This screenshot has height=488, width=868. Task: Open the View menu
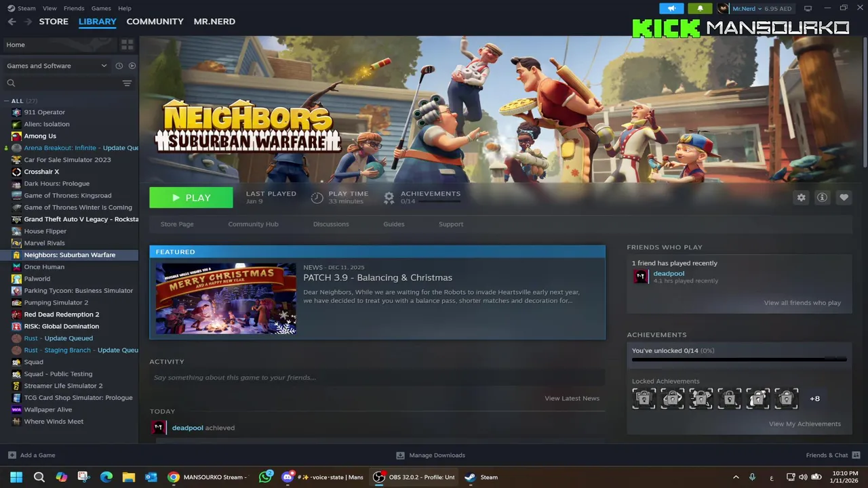point(50,8)
